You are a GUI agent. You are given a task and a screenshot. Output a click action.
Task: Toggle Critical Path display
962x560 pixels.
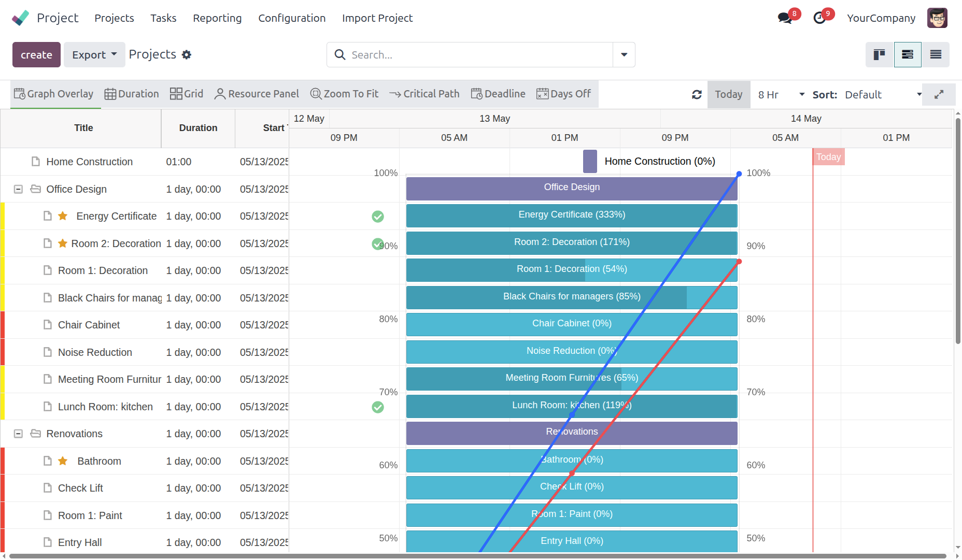pyautogui.click(x=425, y=94)
